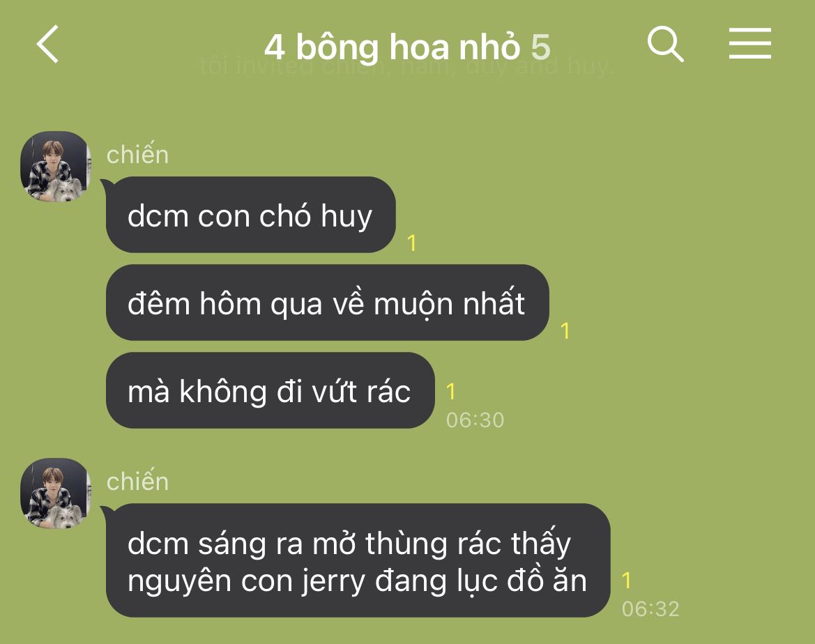Image resolution: width=815 pixels, height=644 pixels.
Task: Tap member count 5 beside group title
Action: pos(540,47)
